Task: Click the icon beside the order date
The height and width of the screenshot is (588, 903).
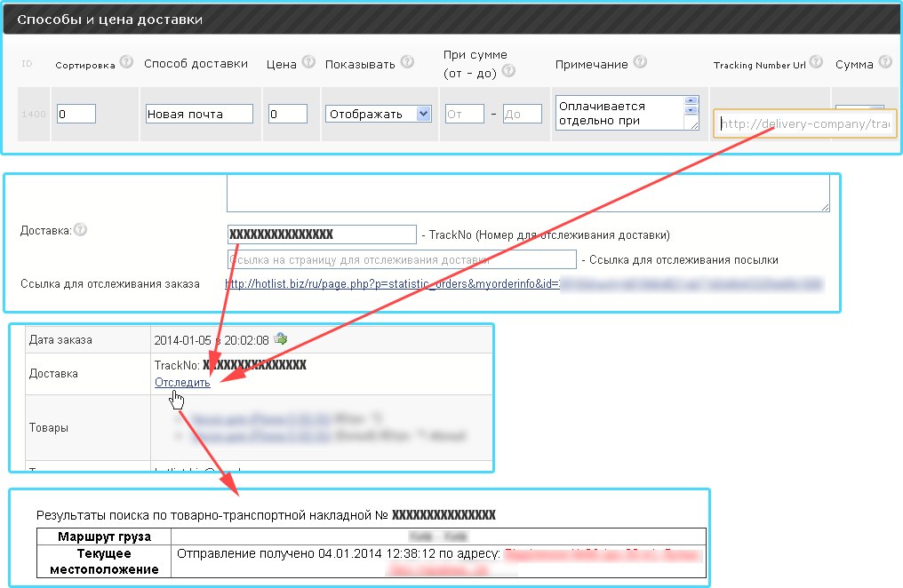Action: click(281, 338)
